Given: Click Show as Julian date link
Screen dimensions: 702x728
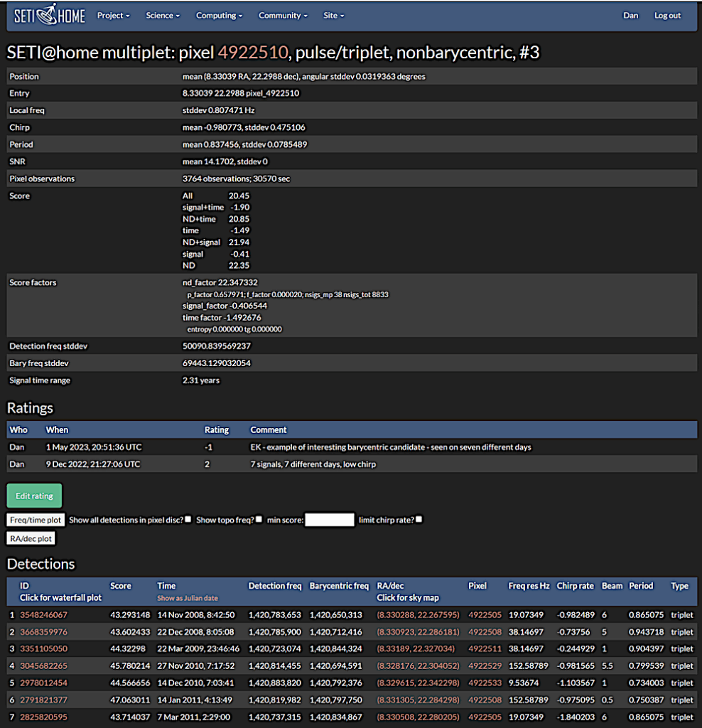Looking at the screenshot, I should 188,598.
